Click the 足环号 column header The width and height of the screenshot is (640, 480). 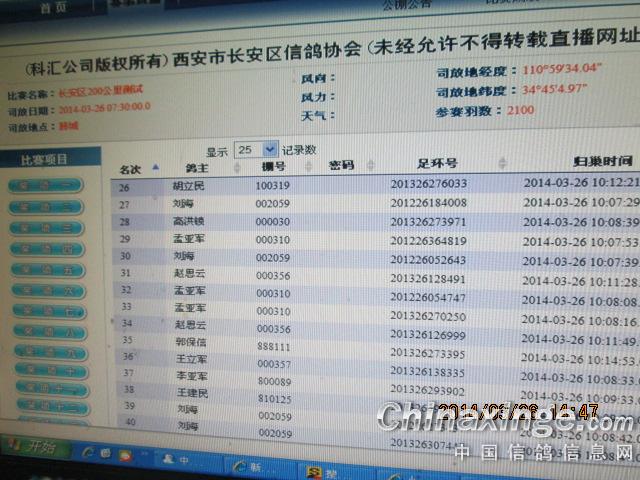(x=437, y=163)
